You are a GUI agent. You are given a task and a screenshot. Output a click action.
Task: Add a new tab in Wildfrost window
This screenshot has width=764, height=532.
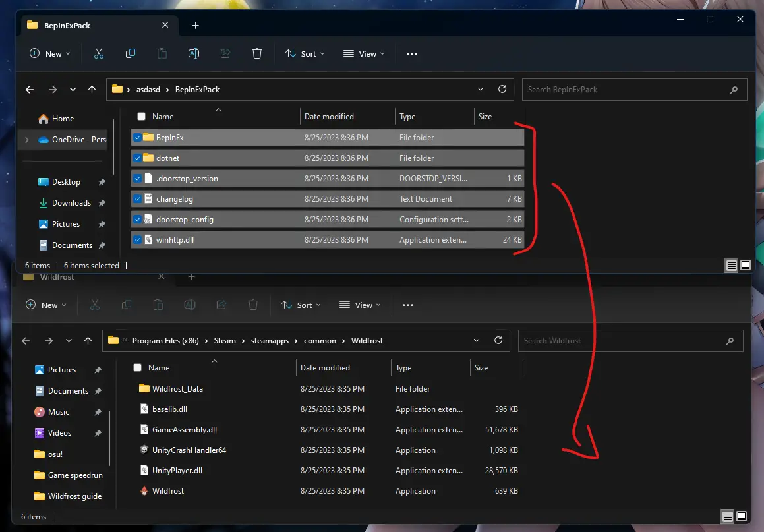(x=191, y=277)
